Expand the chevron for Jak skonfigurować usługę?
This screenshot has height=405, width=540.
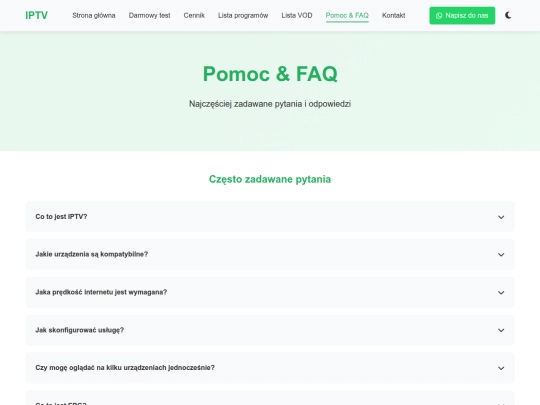[x=501, y=330]
